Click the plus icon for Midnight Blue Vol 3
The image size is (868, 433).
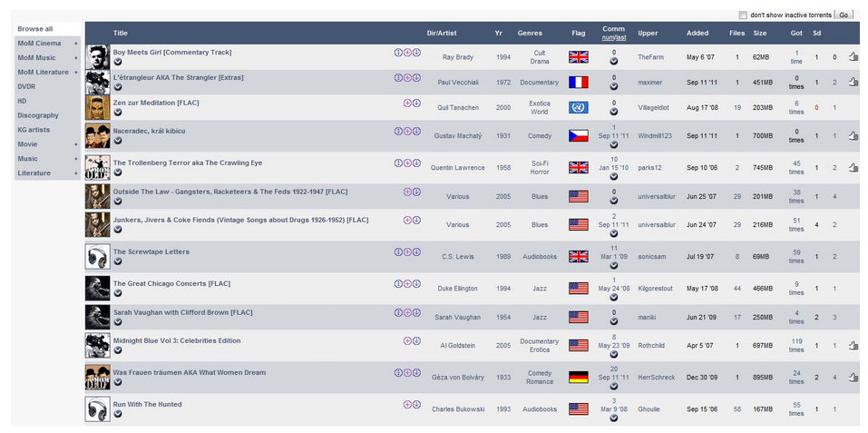[x=407, y=341]
